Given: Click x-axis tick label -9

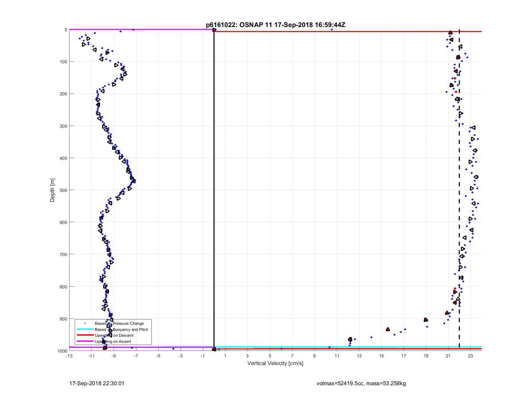Looking at the screenshot, I should [114, 356].
